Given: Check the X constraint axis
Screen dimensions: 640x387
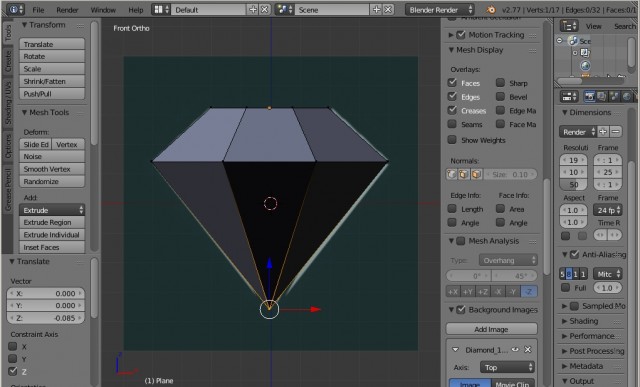Looking at the screenshot, I should pyautogui.click(x=13, y=346).
